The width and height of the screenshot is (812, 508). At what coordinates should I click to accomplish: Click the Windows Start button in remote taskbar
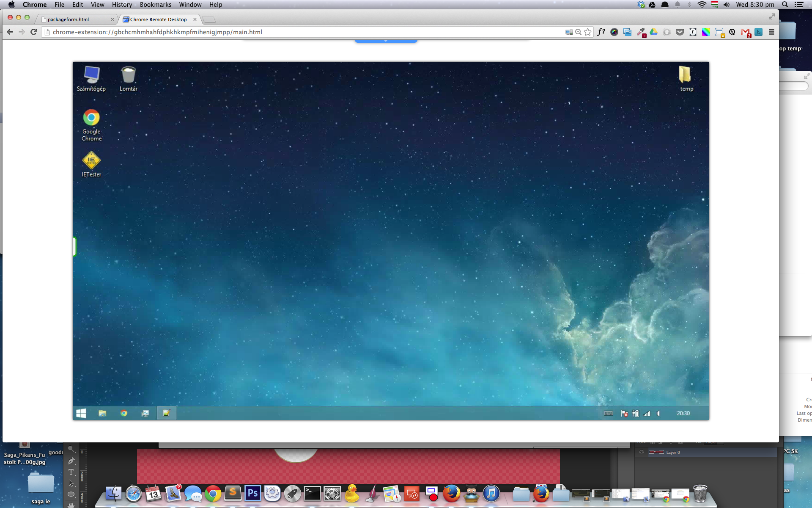[x=81, y=413]
